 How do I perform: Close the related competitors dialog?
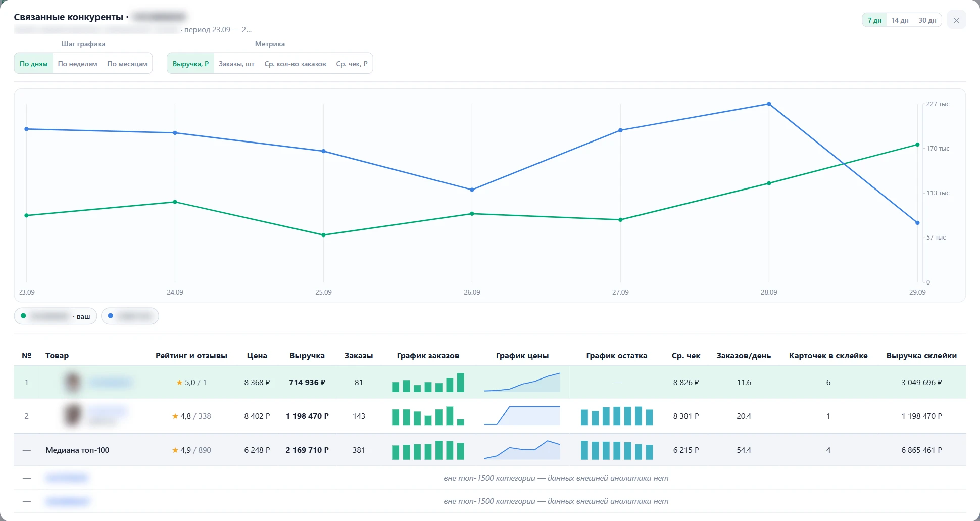(x=956, y=20)
